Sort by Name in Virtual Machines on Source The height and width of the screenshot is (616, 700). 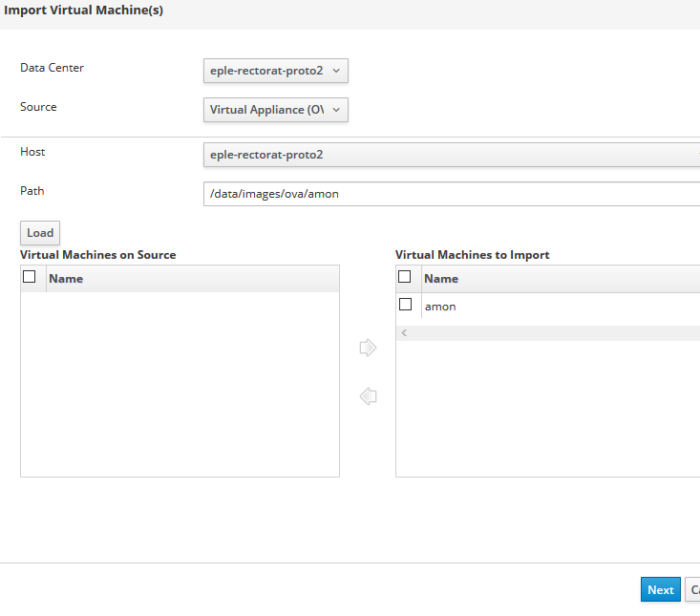[x=66, y=279]
